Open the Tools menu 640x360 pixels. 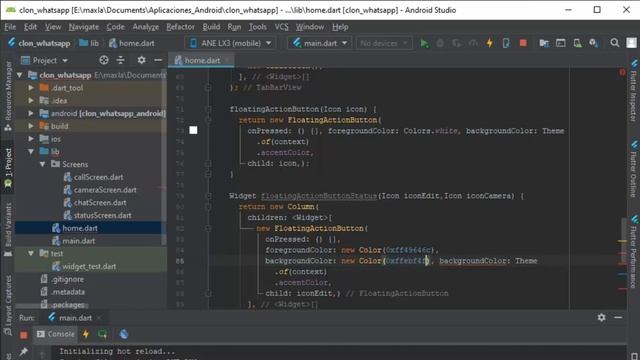click(x=258, y=27)
